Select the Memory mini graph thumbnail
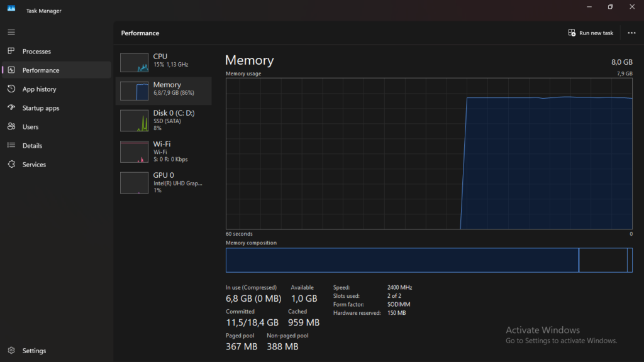This screenshot has height=362, width=644. tap(135, 90)
